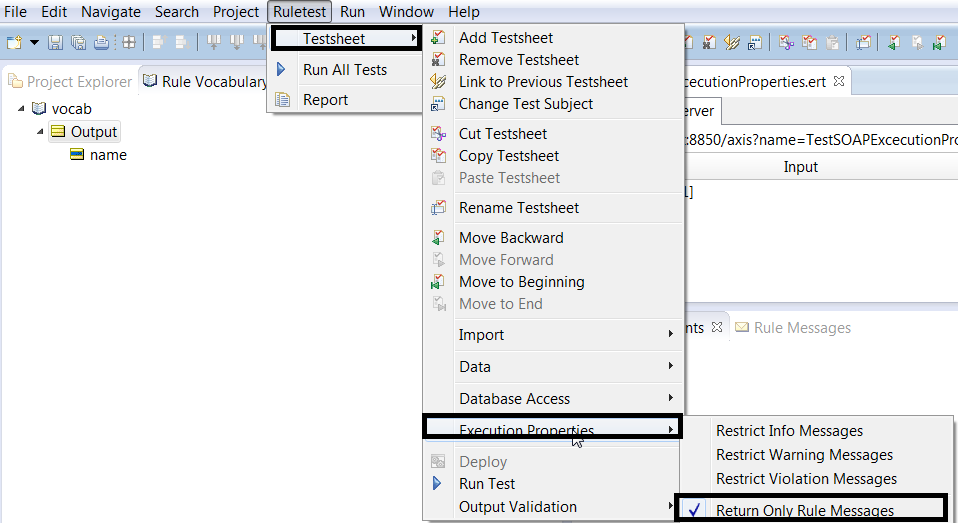Image resolution: width=958 pixels, height=523 pixels.
Task: Click toolbar Move to Beginning icon
Action: (940, 42)
